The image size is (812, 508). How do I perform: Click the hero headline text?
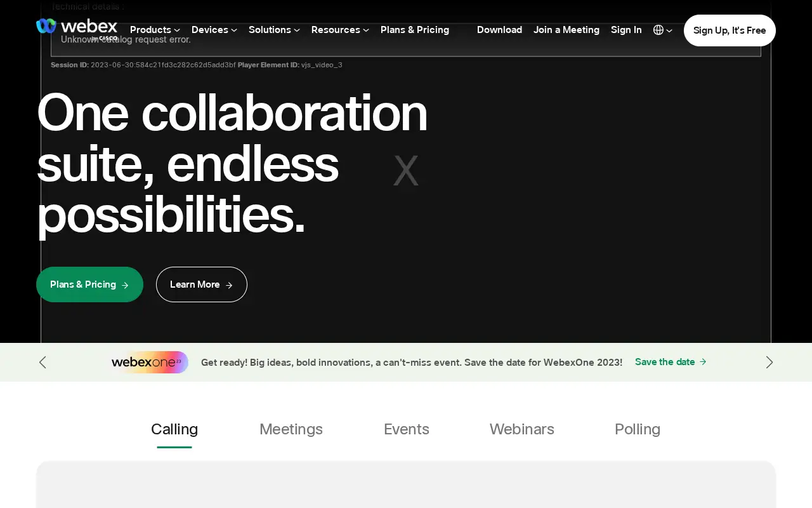click(232, 164)
